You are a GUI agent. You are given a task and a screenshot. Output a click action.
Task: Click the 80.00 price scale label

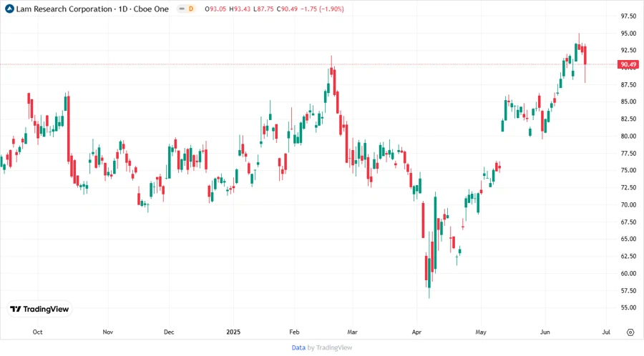628,136
